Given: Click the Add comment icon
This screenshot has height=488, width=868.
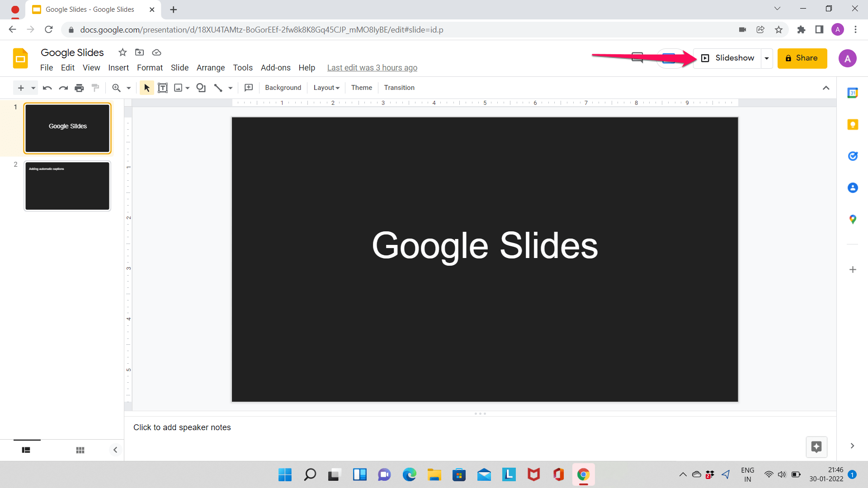Looking at the screenshot, I should (249, 88).
